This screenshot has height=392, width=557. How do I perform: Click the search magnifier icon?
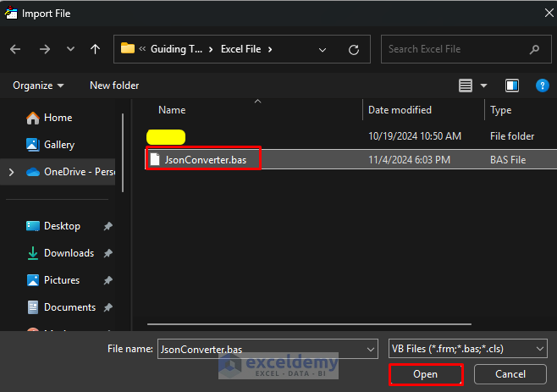pos(534,49)
